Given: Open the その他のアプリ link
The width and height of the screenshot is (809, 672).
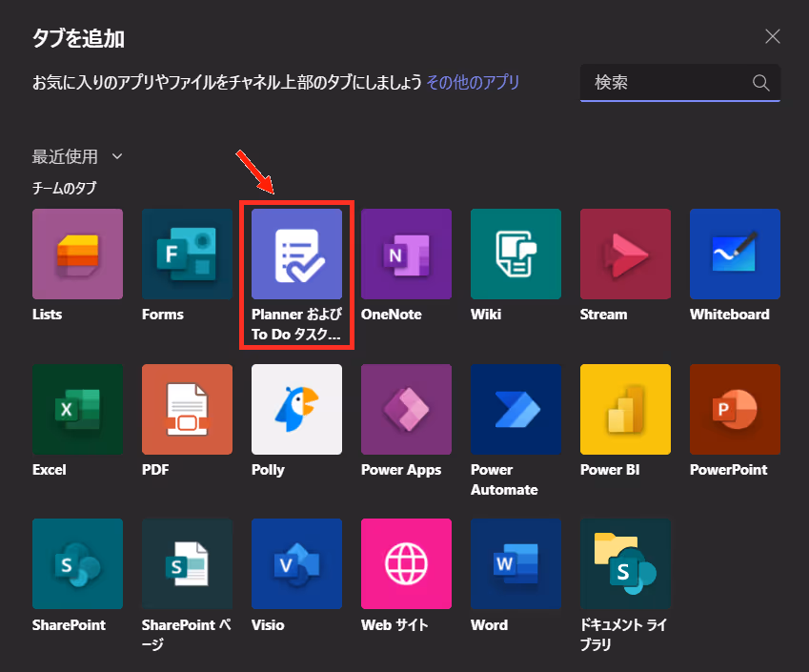Looking at the screenshot, I should coord(473,82).
